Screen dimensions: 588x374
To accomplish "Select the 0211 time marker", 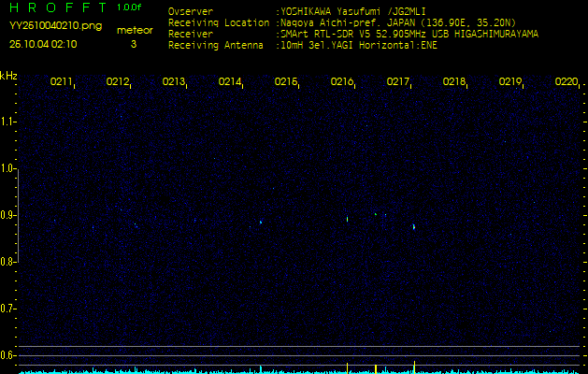I will click(62, 82).
